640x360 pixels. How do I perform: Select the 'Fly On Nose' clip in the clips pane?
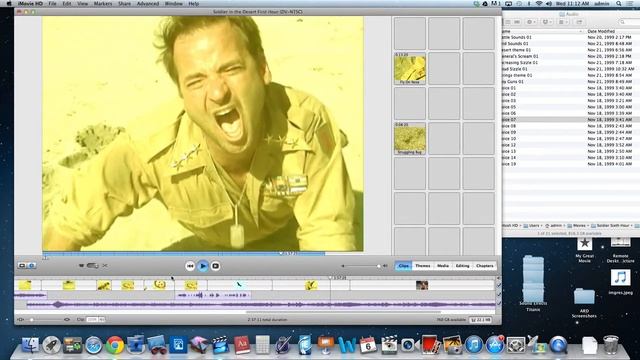(x=410, y=68)
